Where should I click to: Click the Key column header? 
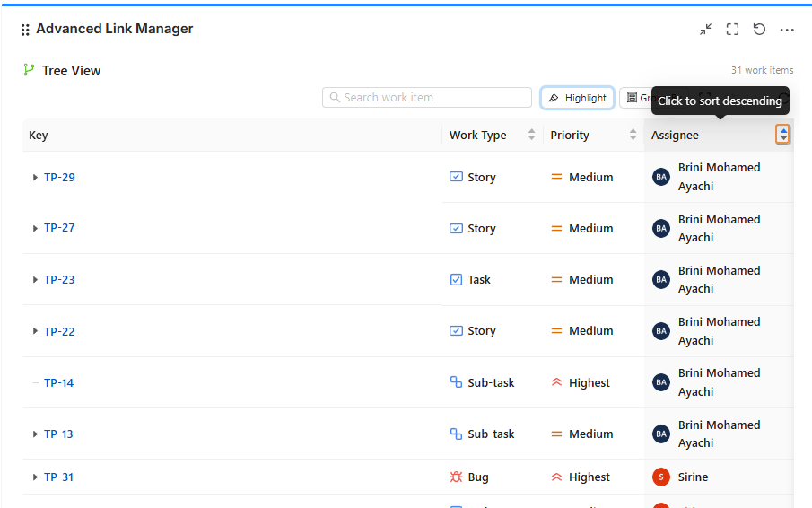(39, 136)
